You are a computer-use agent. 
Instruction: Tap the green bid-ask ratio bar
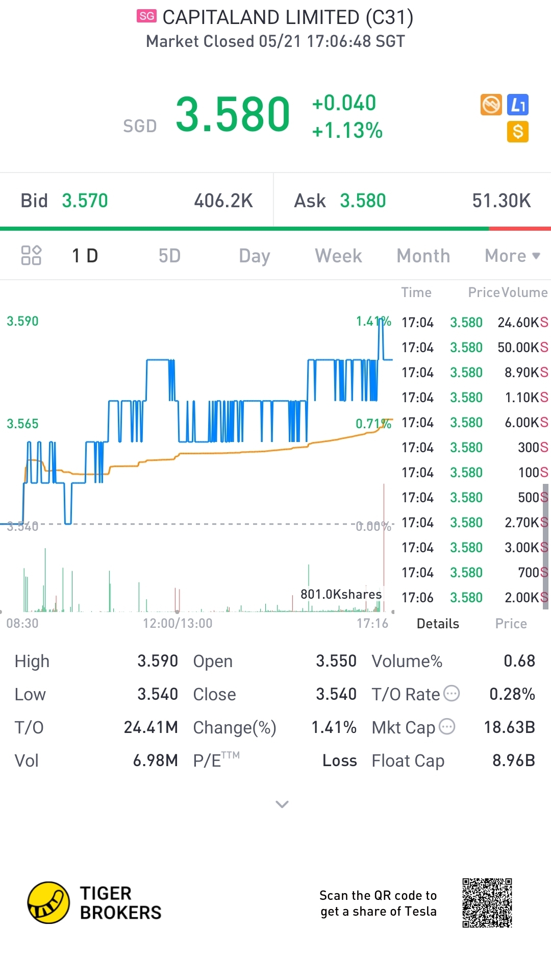tap(245, 229)
